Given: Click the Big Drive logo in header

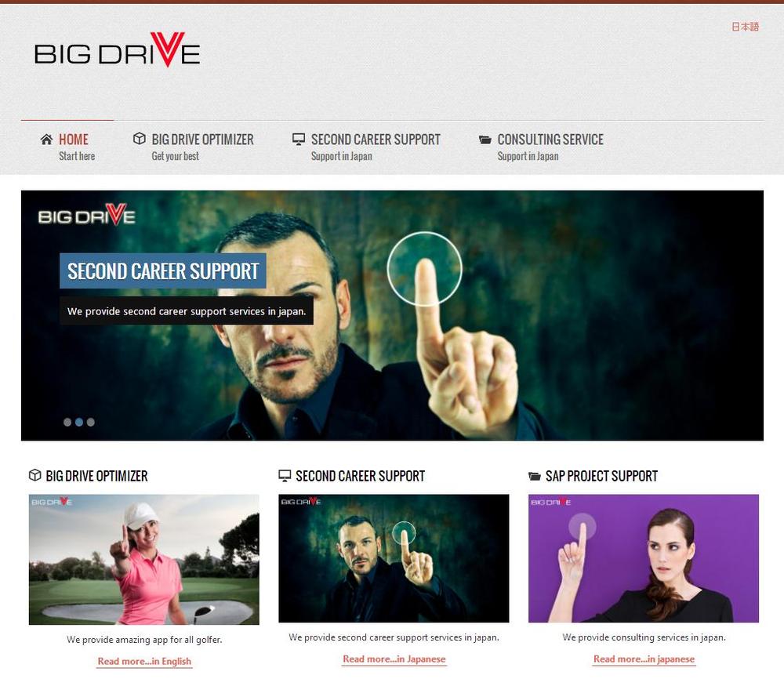Looking at the screenshot, I should [x=117, y=49].
